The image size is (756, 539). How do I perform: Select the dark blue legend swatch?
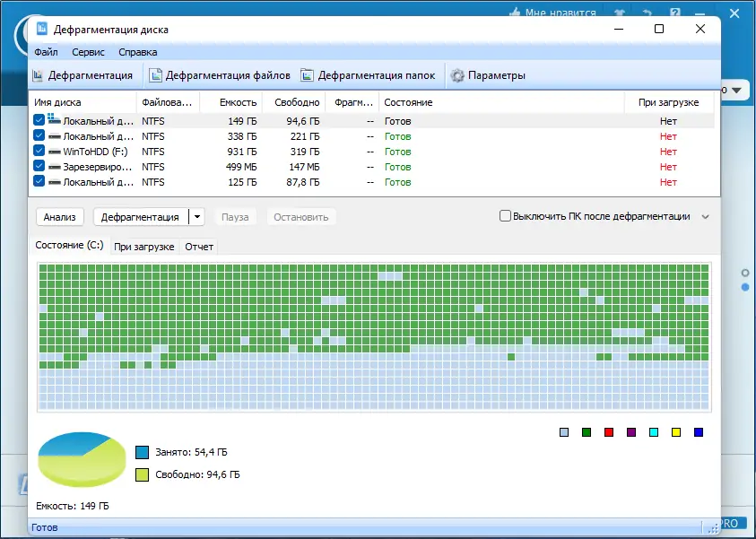(x=699, y=432)
